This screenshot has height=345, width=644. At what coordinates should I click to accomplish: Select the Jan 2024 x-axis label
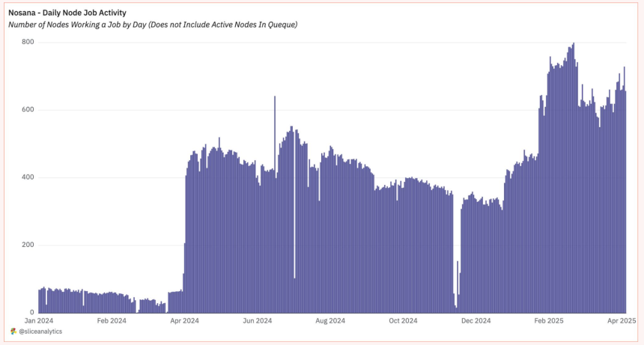tap(39, 320)
